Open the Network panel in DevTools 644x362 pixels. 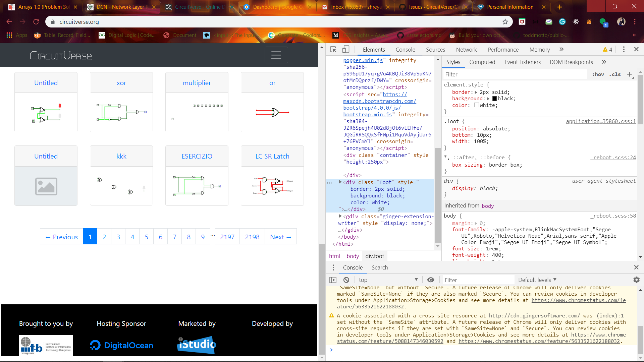coord(466,49)
